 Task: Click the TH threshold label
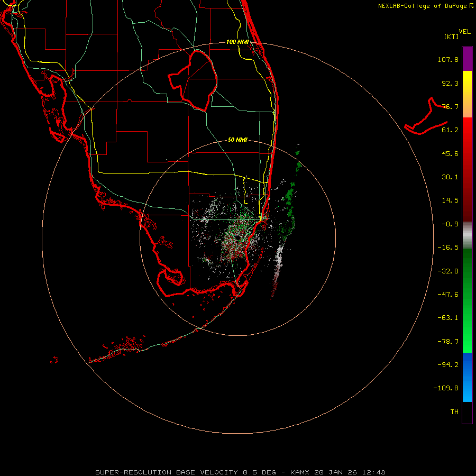[x=454, y=412]
